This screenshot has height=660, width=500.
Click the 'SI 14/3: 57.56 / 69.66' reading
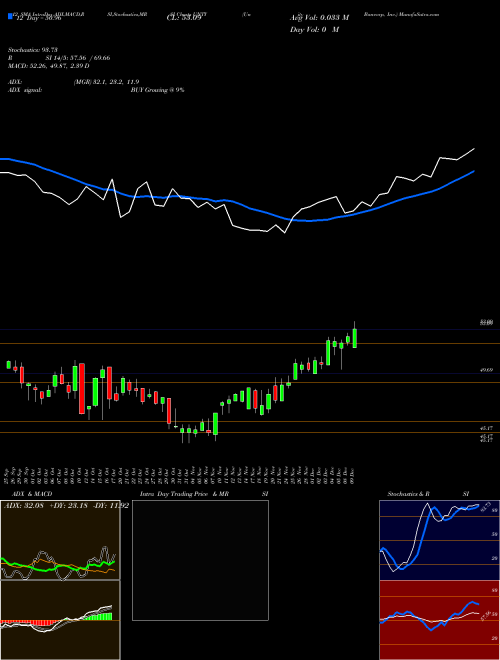pos(78,58)
